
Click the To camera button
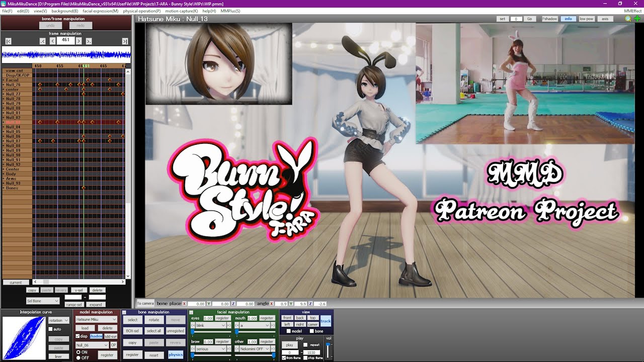point(145,304)
